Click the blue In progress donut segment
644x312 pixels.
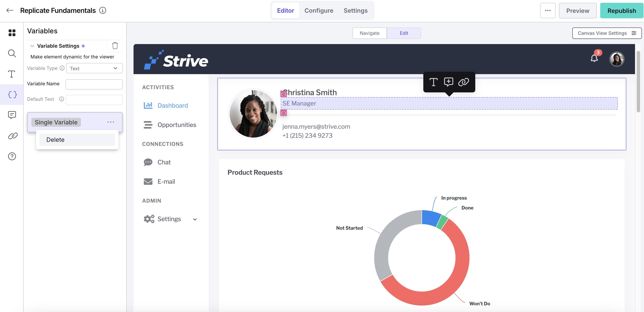430,218
